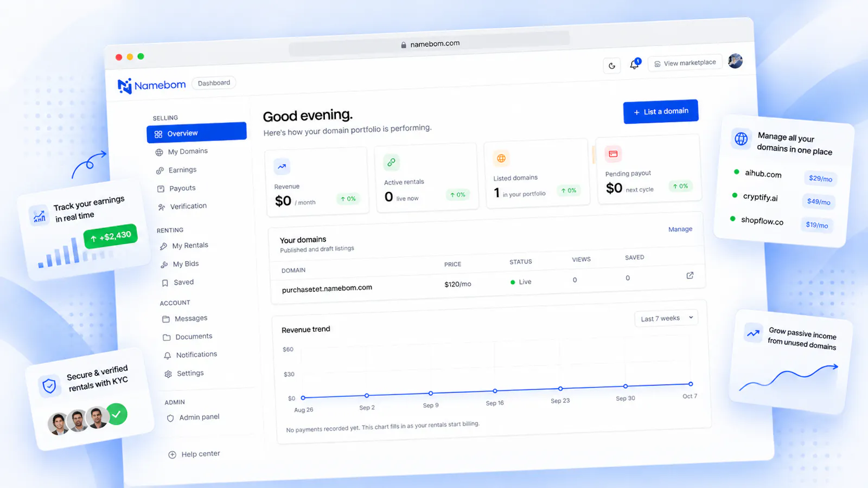Click the Messages folder icon
868x488 pixels.
tap(166, 319)
